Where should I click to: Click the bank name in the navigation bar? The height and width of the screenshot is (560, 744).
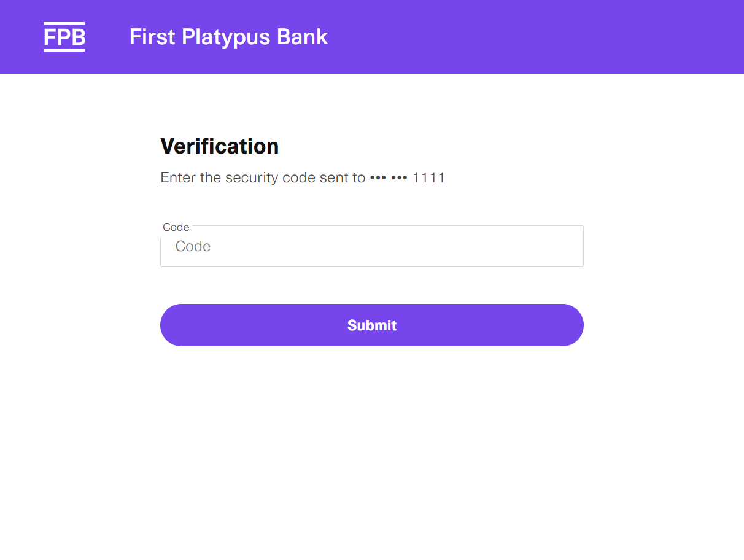coord(228,37)
